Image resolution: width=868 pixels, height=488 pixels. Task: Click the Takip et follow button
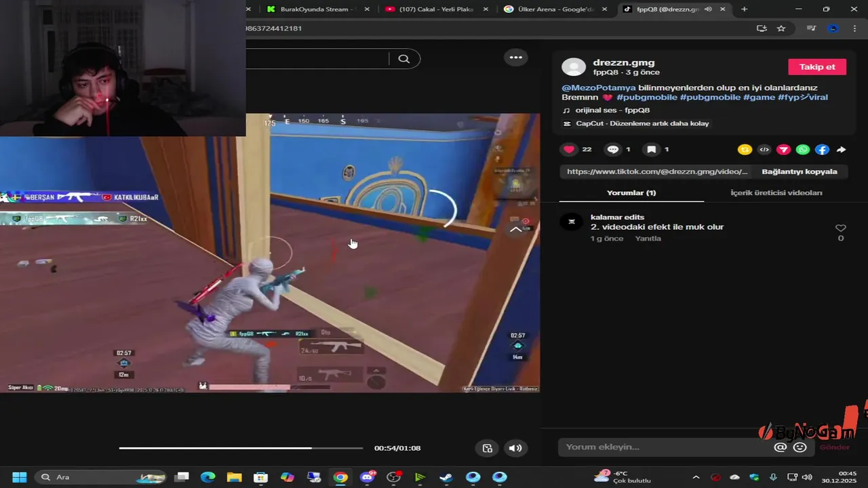pos(817,66)
